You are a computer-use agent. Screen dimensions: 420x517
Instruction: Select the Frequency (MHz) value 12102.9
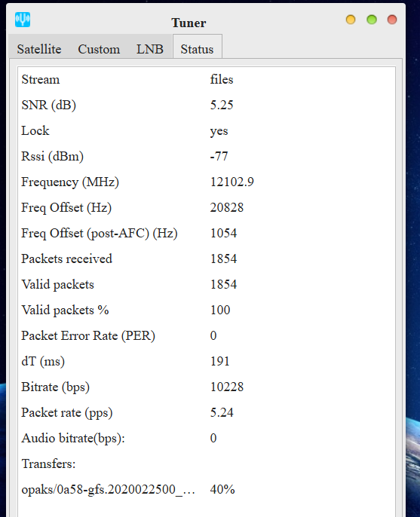tap(232, 182)
